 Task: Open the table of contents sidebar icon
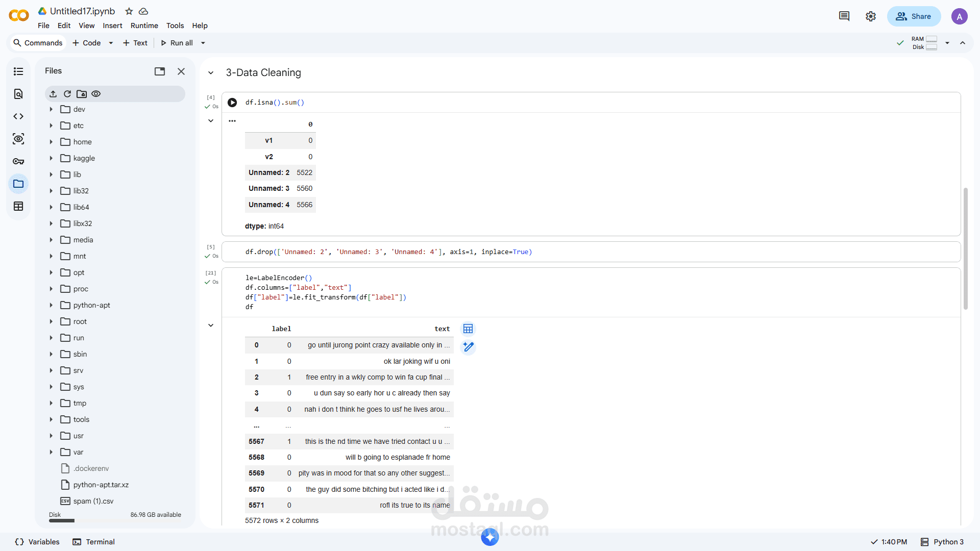[18, 71]
